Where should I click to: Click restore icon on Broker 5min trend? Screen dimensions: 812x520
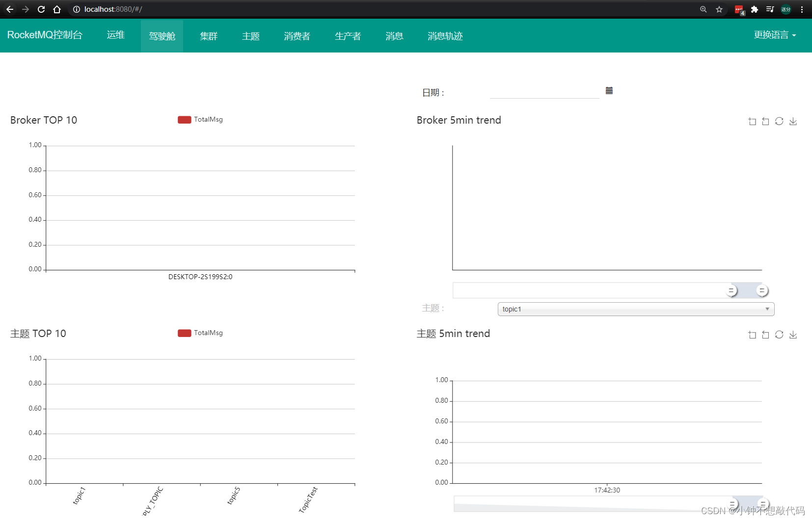779,121
